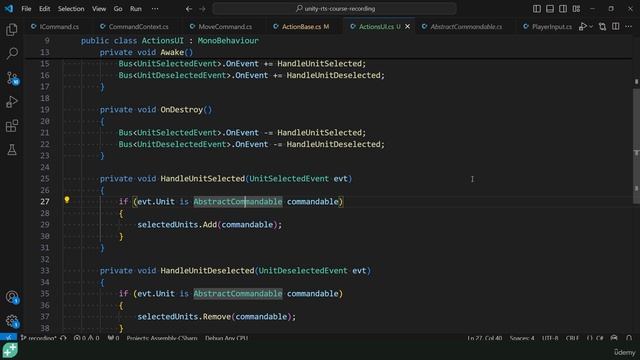Click the ports forwarded indicator showing 0
The height and width of the screenshot is (360, 640).
[x=113, y=338]
